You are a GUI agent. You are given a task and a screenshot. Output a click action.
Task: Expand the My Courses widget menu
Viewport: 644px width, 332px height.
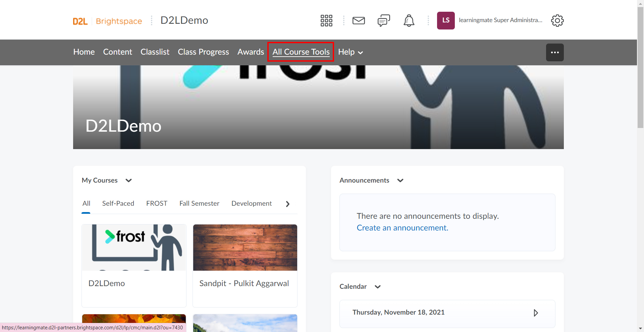click(128, 181)
